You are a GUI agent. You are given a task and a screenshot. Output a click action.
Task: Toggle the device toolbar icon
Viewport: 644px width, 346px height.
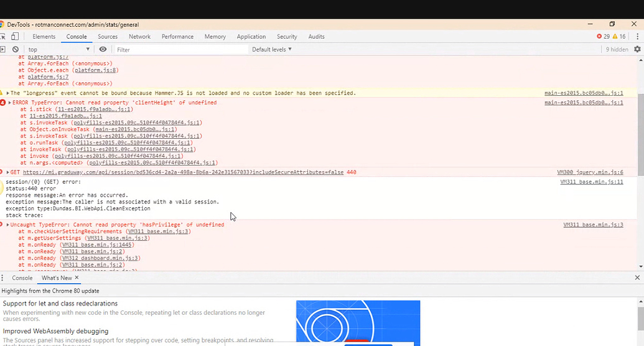pos(15,37)
